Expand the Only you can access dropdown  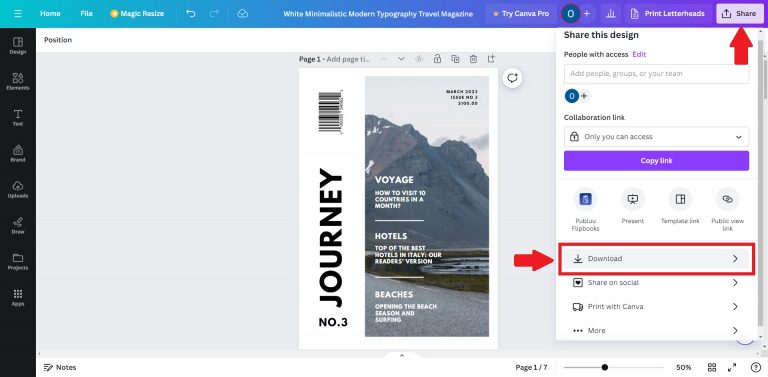[x=656, y=137]
